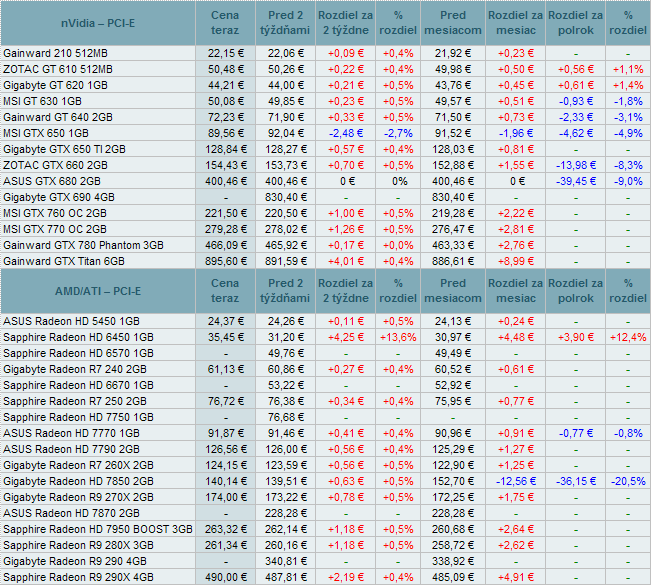This screenshot has height=585, width=651.
Task: Select 'Gigabyte GTX 690 4GB' name
Action: [x=59, y=197]
